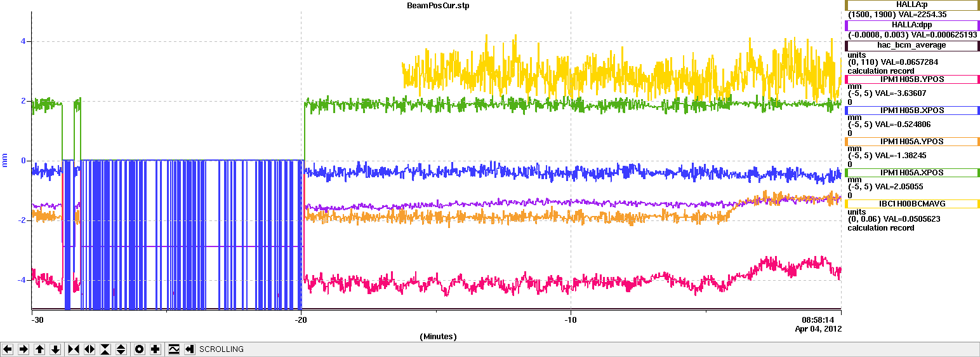Select the IPM1H05A.XPOS green legend entry
980x357 pixels.
911,173
